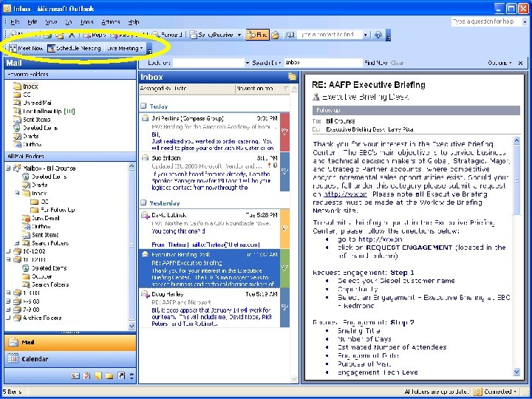Viewport: 532px width, 399px height.
Task: Click the Arranged By: Date column header
Action: (x=187, y=89)
